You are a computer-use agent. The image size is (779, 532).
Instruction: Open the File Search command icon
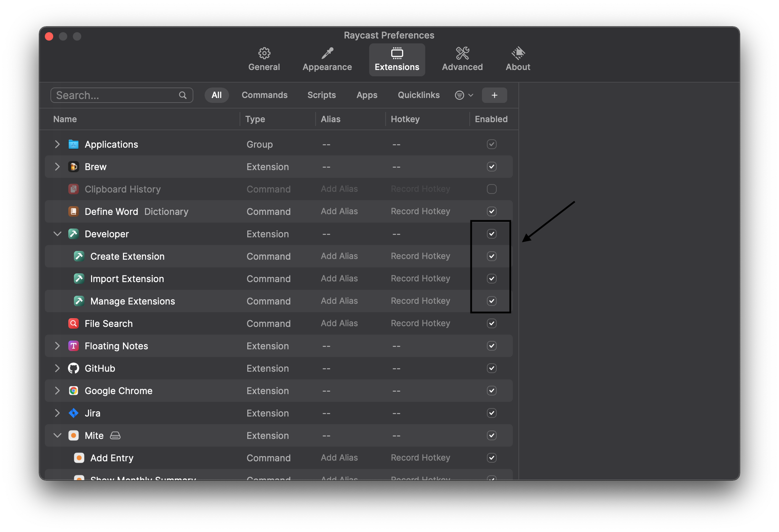73,323
